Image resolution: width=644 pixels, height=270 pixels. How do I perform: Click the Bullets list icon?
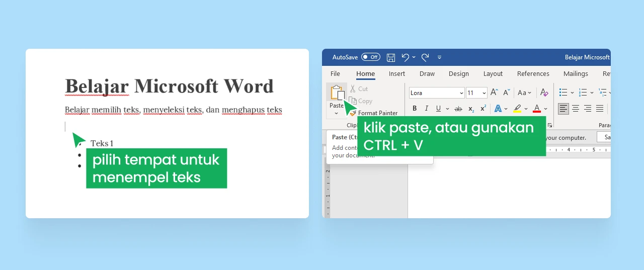[x=563, y=93]
